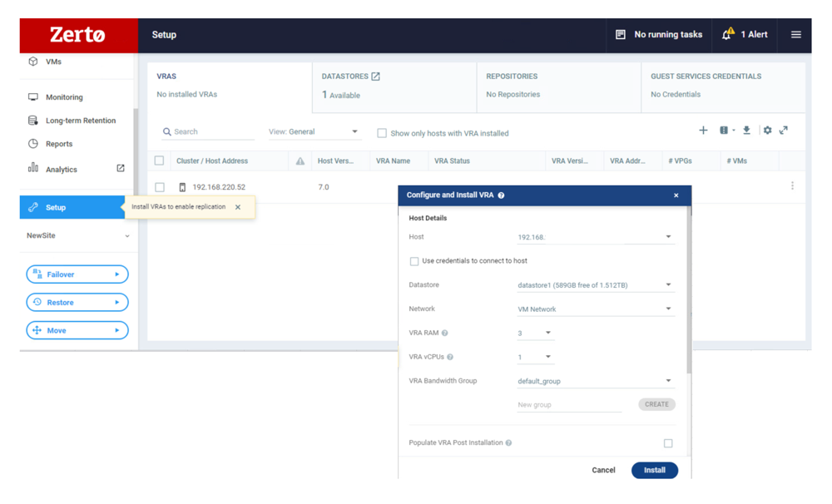Screen dimensions: 832x504
Task: Sort by VRA Status column header
Action: pos(452,161)
